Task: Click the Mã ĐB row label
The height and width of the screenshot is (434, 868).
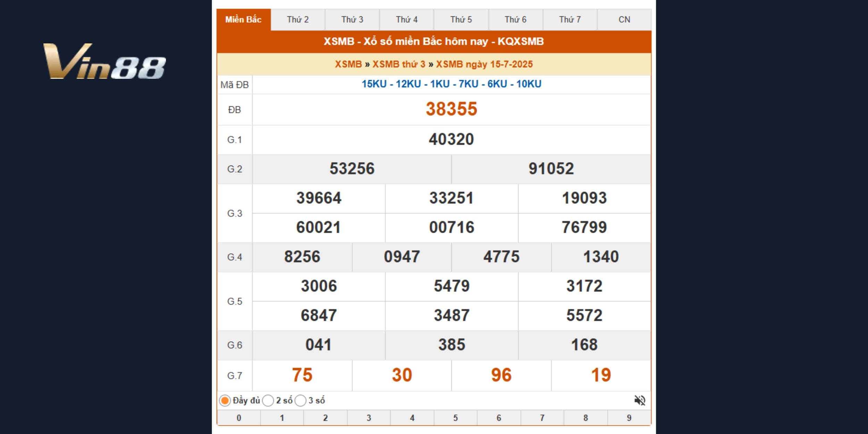Action: point(235,85)
